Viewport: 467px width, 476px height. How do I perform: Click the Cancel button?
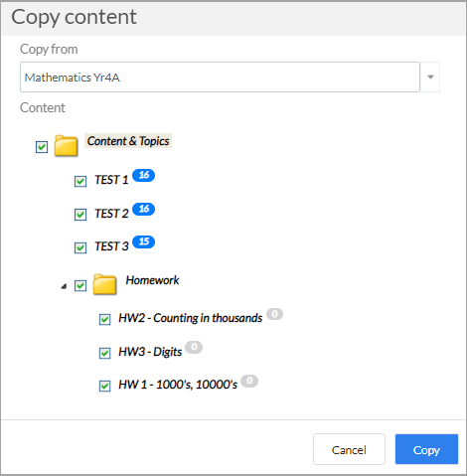coord(349,449)
